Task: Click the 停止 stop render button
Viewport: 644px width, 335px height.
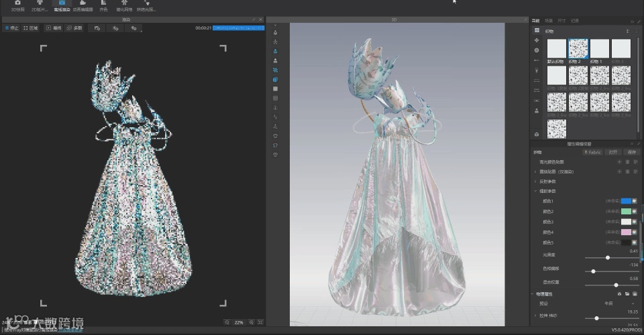Action: (12, 28)
